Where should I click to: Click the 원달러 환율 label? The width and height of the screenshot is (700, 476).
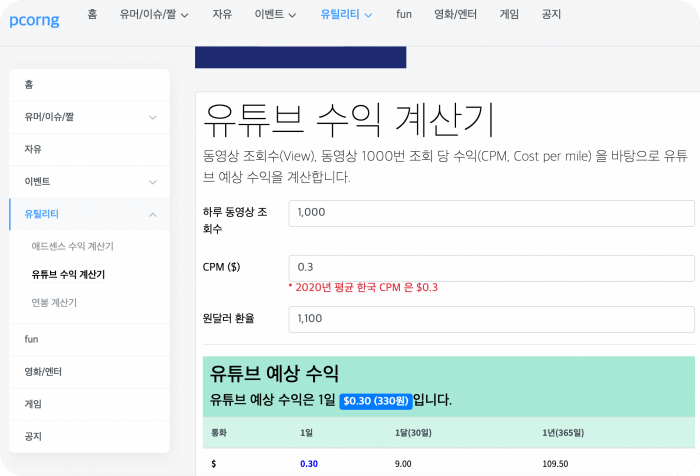click(229, 318)
